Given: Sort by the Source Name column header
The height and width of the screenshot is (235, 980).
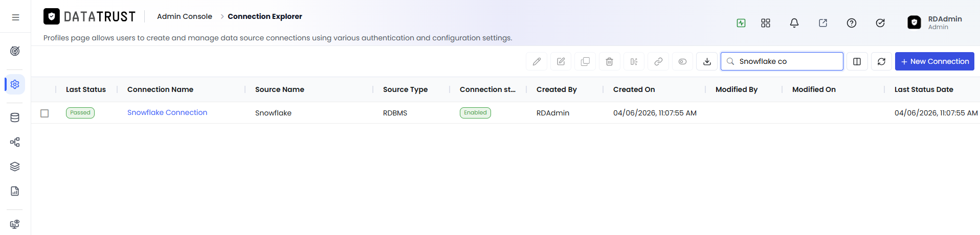Looking at the screenshot, I should (280, 89).
